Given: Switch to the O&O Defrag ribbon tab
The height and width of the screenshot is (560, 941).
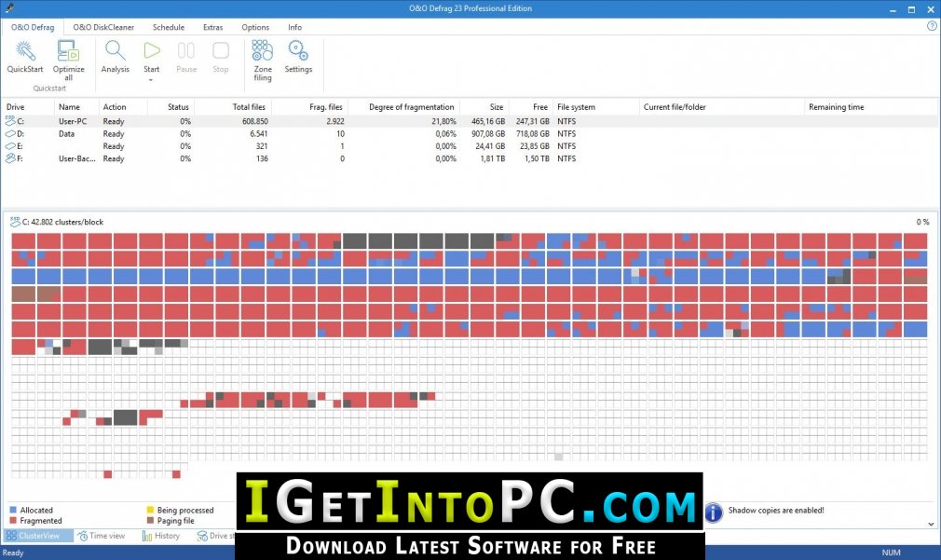Looking at the screenshot, I should click(x=33, y=27).
